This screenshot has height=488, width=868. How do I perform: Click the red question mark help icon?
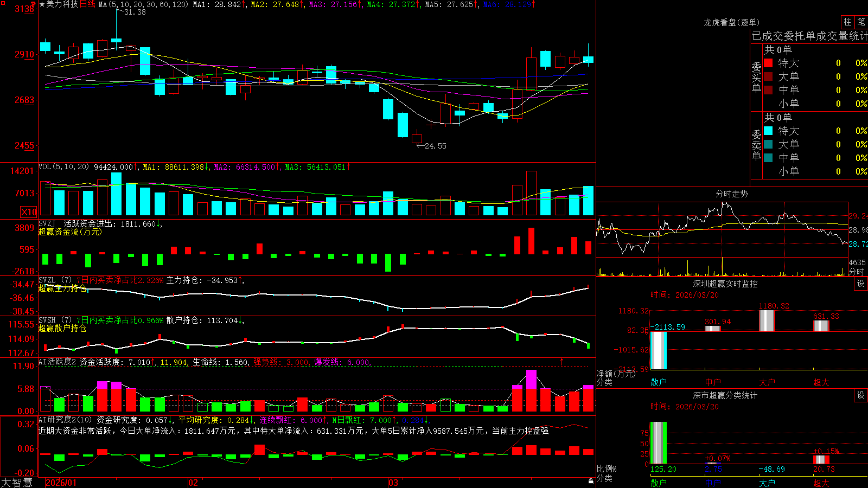[34, 4]
